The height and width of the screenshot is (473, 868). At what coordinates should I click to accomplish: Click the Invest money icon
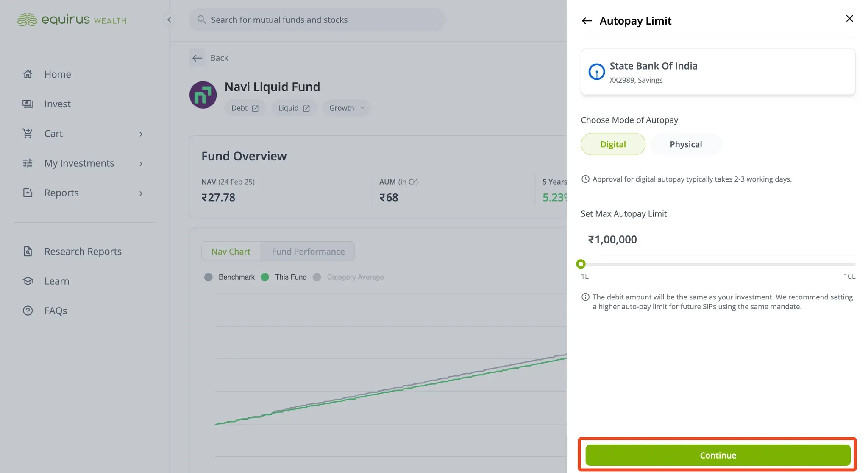(28, 104)
